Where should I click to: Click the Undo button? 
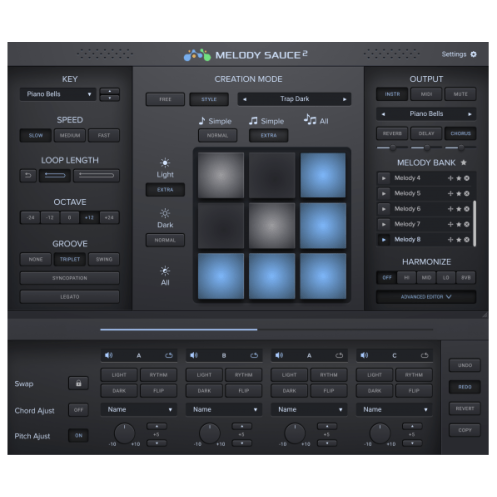coord(465,365)
